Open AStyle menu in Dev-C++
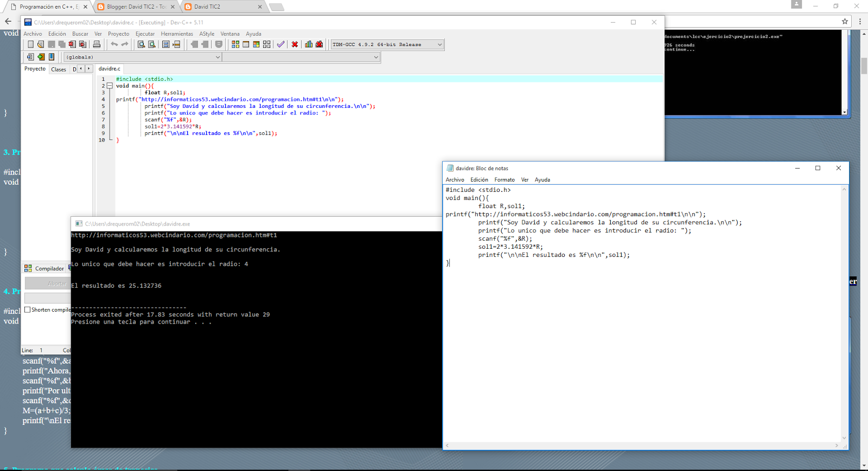Viewport: 868px width, 471px height. point(207,34)
